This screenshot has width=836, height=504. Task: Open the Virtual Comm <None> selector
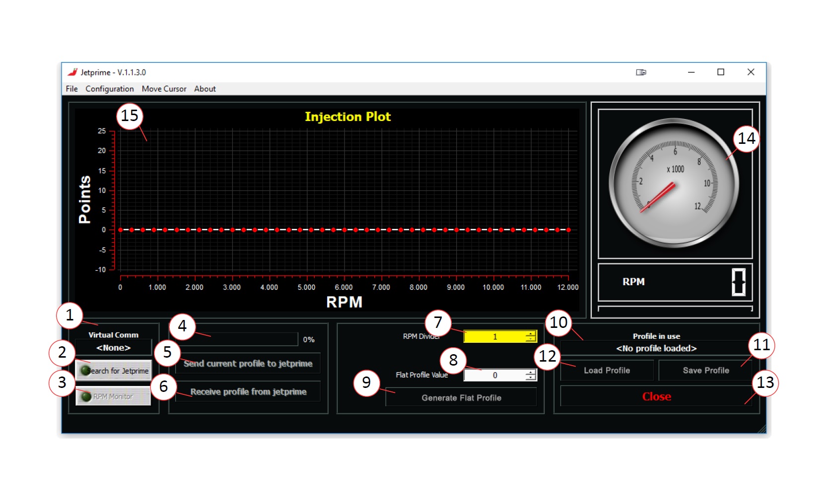pyautogui.click(x=113, y=348)
